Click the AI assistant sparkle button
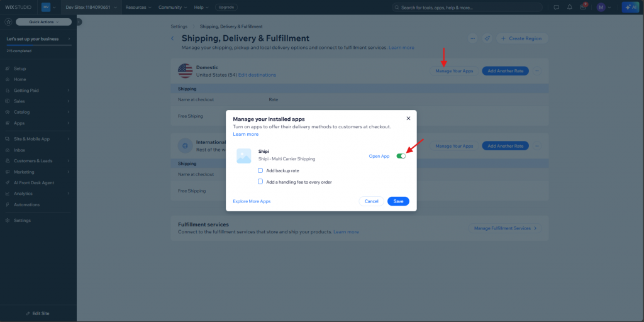This screenshot has width=644, height=322. [630, 8]
